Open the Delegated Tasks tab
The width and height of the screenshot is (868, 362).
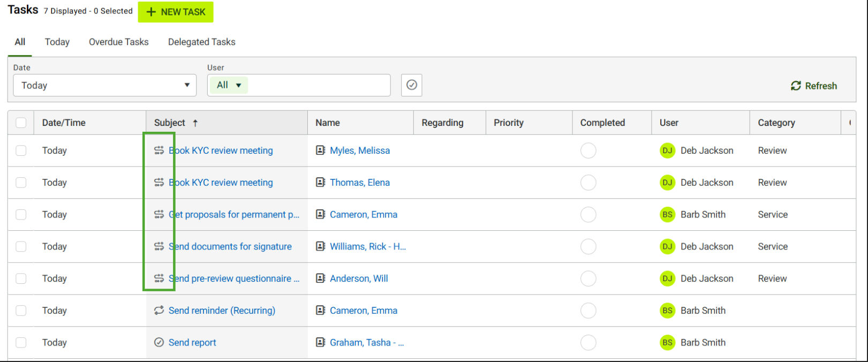click(x=202, y=42)
